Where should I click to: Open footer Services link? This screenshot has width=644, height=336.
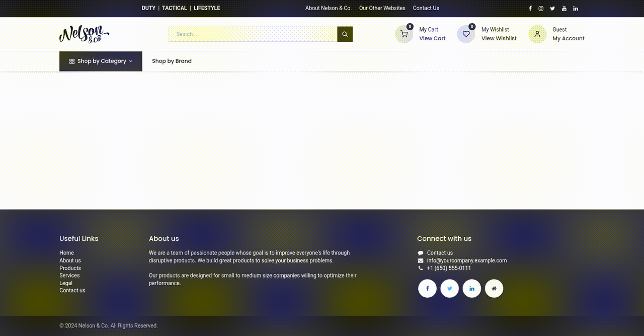[x=69, y=276]
